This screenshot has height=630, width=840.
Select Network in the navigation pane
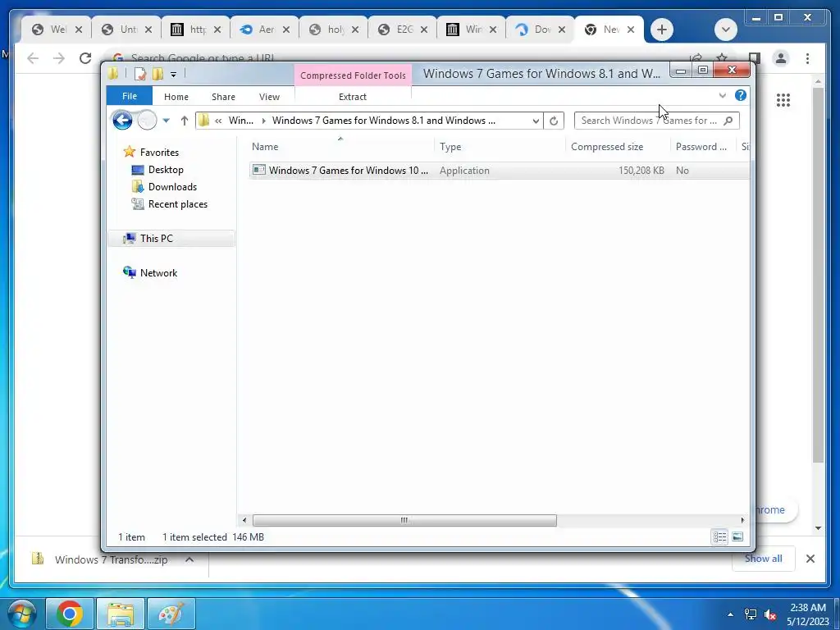(158, 272)
